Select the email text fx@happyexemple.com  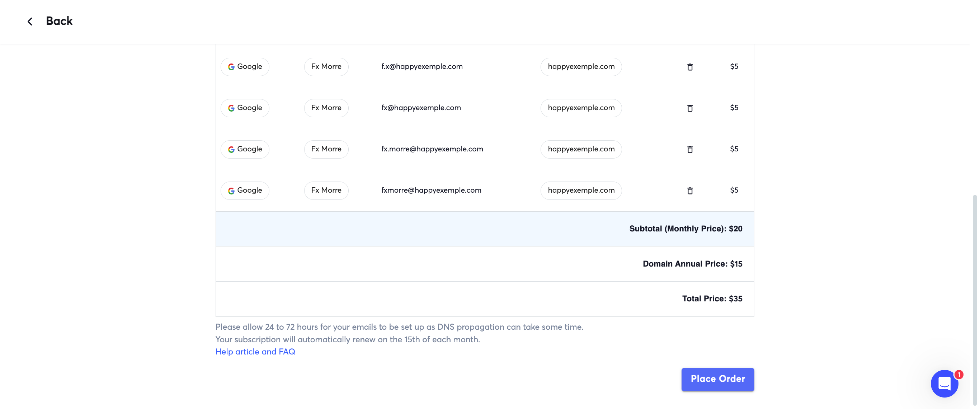click(x=421, y=108)
